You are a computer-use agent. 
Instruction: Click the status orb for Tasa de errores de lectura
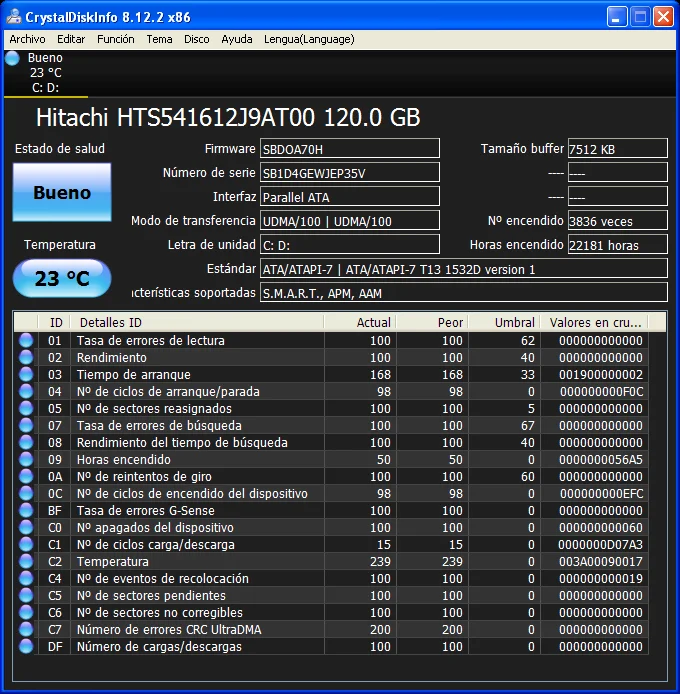pyautogui.click(x=26, y=340)
